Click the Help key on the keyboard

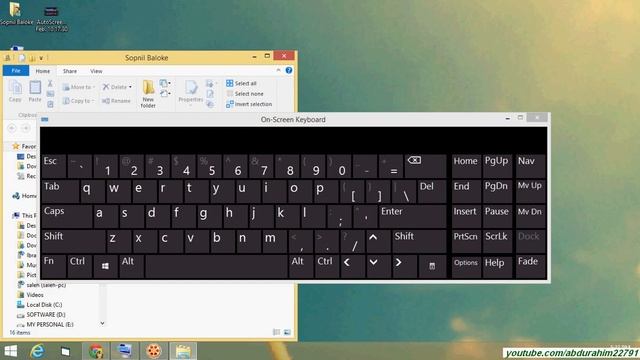tap(497, 266)
